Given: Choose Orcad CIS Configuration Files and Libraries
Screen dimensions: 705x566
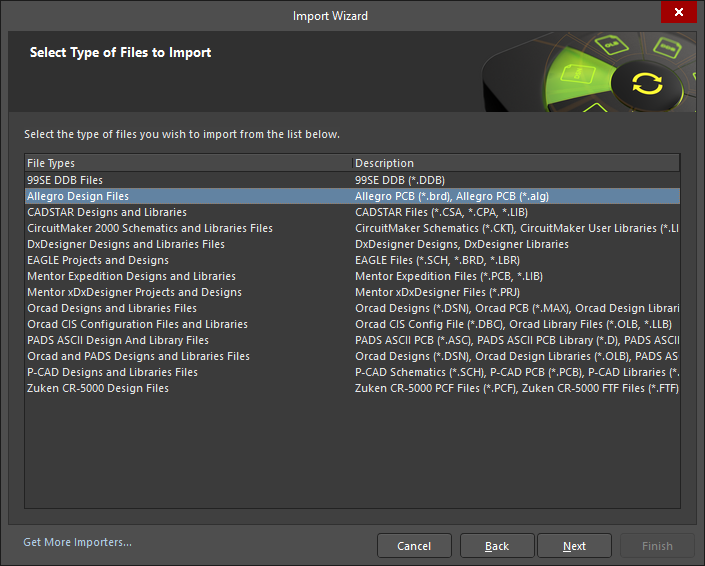Looking at the screenshot, I should [x=352, y=324].
